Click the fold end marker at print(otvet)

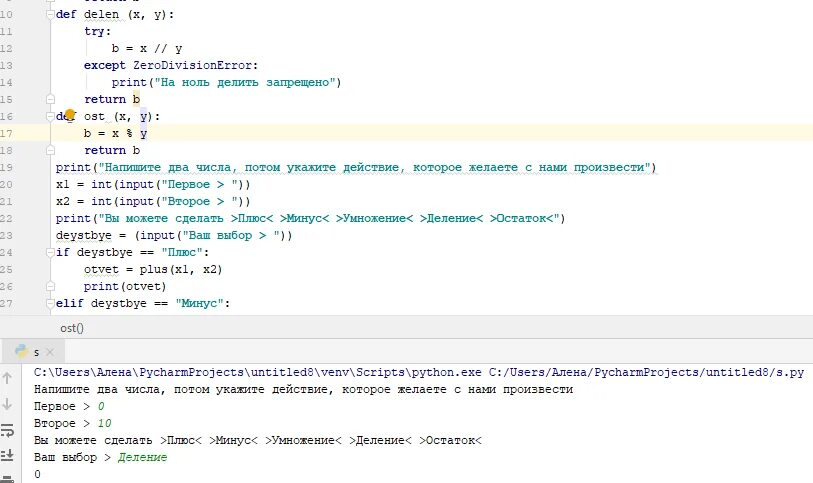coord(50,286)
